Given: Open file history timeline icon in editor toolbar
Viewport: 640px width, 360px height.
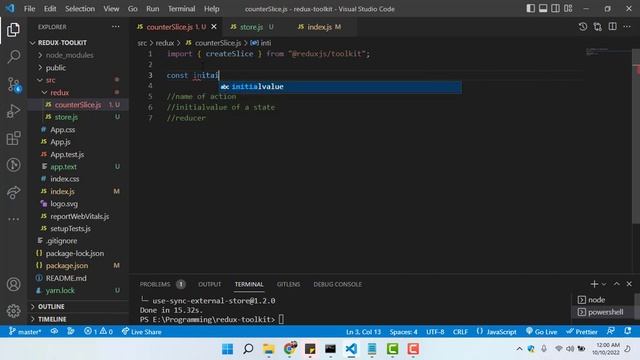Looking at the screenshot, I should [583, 27].
